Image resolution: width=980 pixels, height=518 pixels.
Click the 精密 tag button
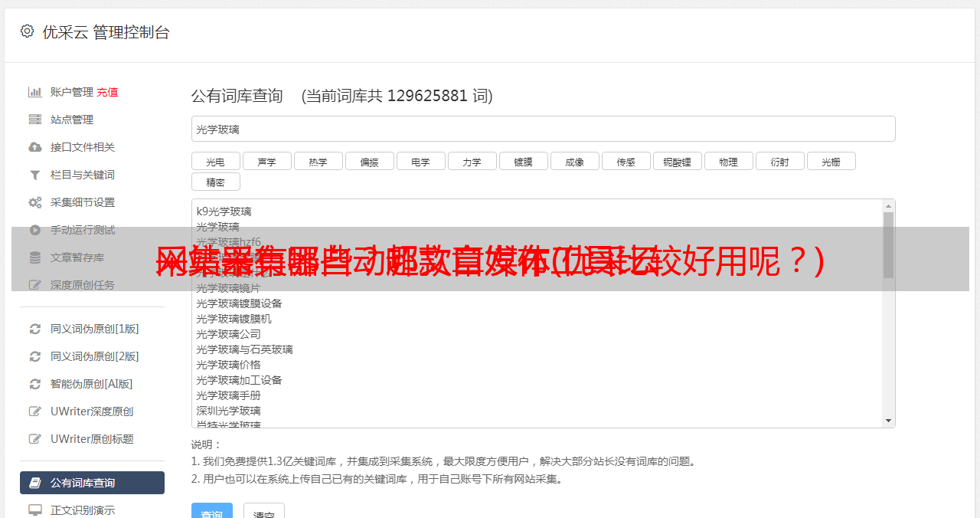click(216, 182)
